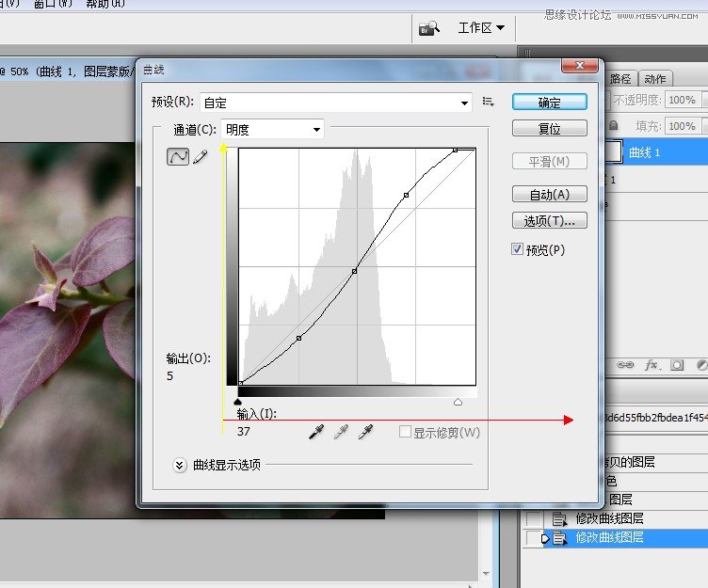The height and width of the screenshot is (588, 708).
Task: Open the 工作区 workspace dropdown
Action: point(481,28)
